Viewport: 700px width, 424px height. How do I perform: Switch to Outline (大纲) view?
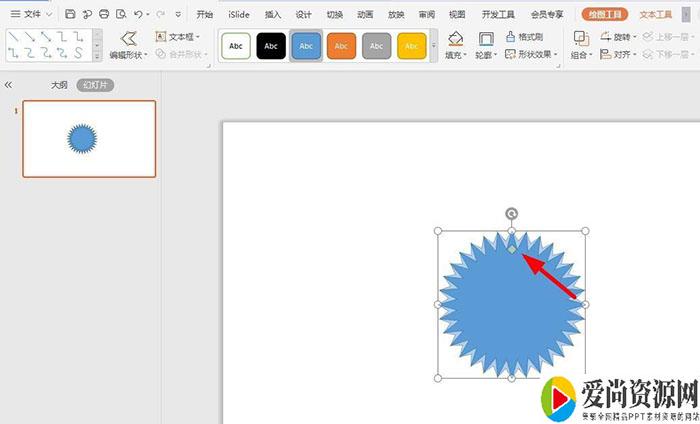point(59,86)
